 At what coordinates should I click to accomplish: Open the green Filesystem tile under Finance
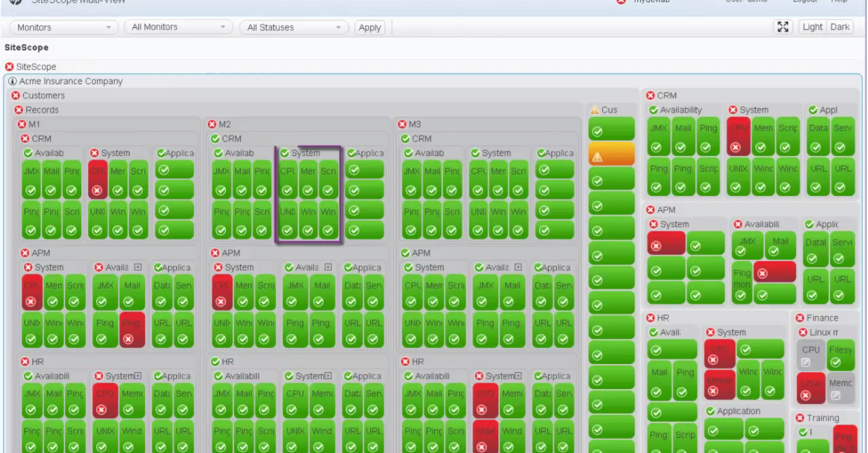(841, 355)
